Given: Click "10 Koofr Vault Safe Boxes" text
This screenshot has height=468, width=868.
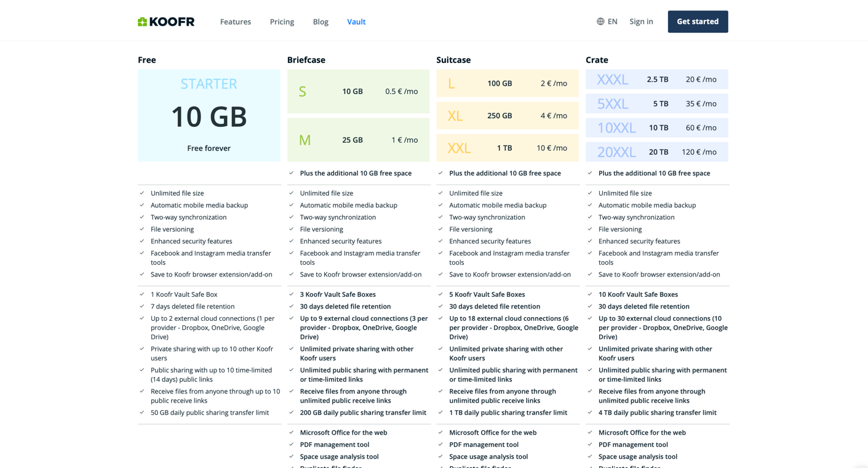Looking at the screenshot, I should point(638,294).
